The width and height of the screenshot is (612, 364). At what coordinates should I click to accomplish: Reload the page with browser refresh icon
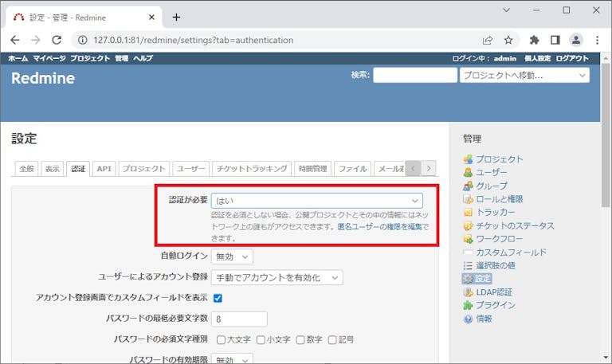[x=57, y=40]
